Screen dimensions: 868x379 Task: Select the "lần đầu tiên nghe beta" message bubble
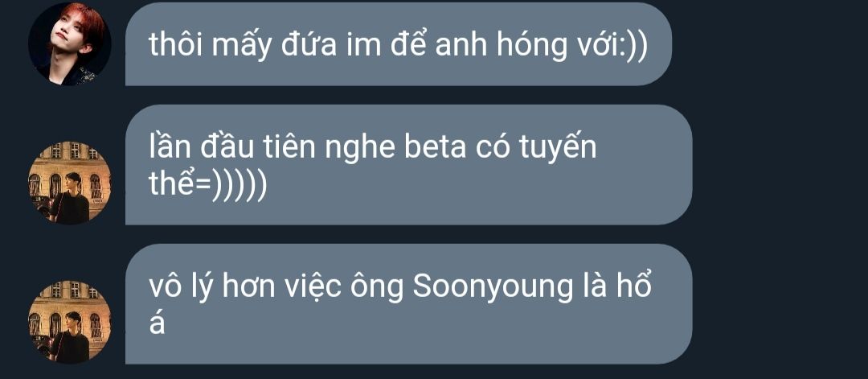[408, 165]
